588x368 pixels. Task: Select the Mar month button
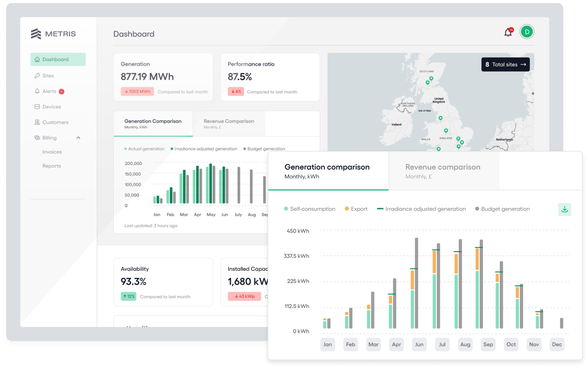coord(374,344)
